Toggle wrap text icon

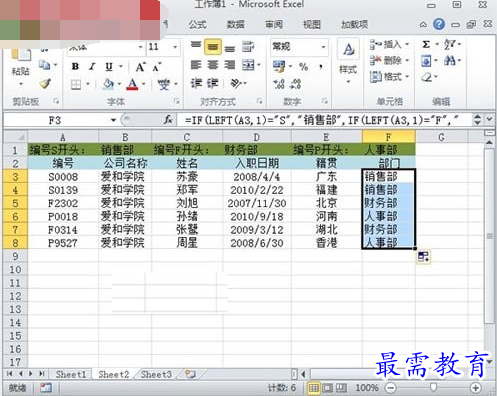(x=248, y=46)
